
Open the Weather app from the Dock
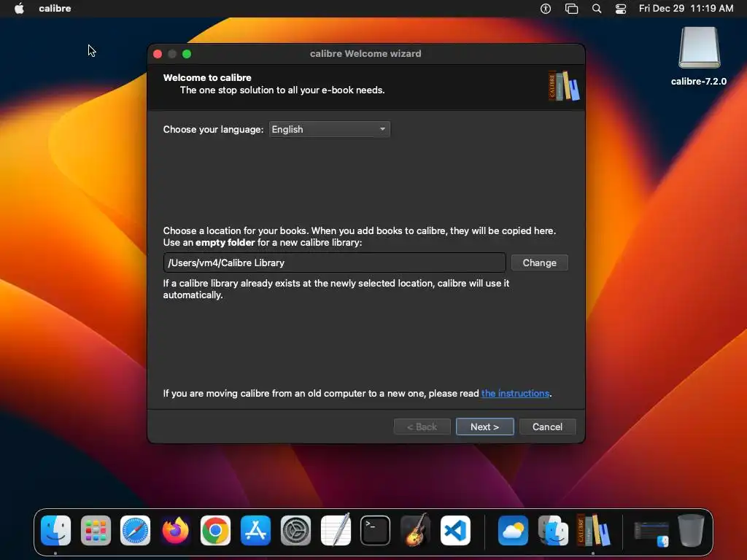pyautogui.click(x=513, y=531)
